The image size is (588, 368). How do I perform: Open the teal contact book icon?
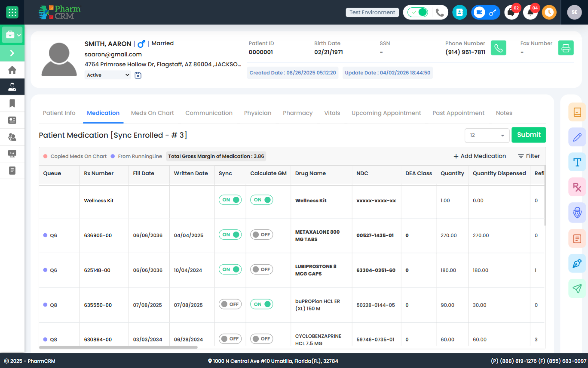459,12
